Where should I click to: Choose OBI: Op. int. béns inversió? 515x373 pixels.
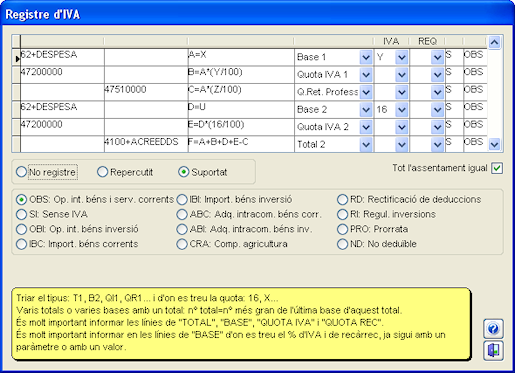[x=77, y=229]
